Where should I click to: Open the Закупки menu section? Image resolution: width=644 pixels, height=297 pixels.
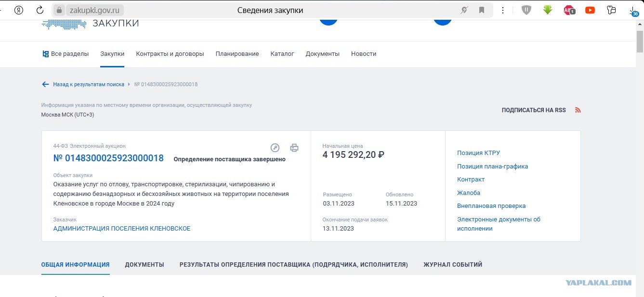(112, 54)
